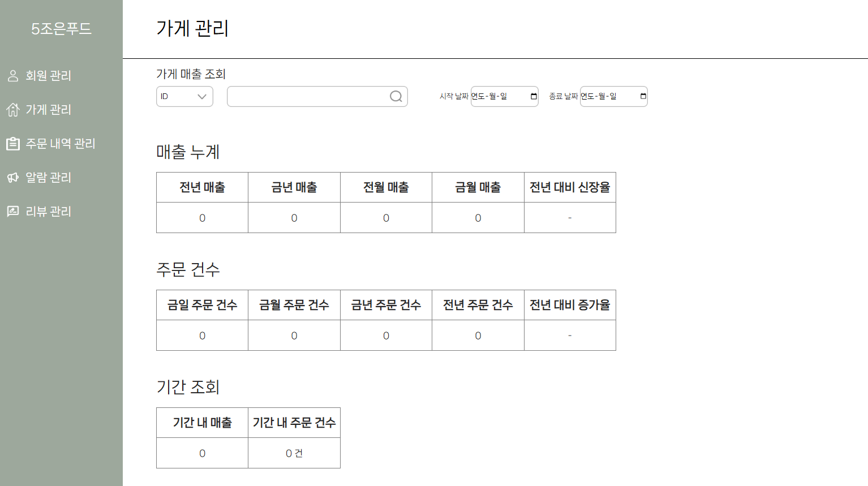Click the 5조은푸드 logo text

click(x=61, y=29)
